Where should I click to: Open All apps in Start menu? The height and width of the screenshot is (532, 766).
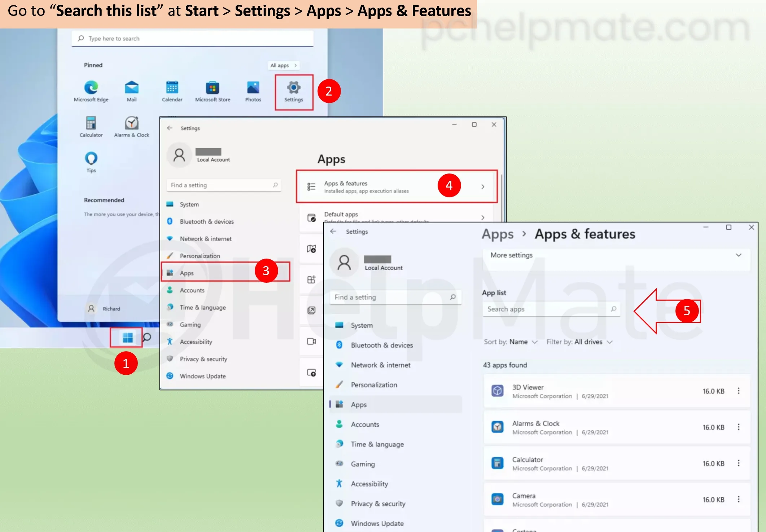[x=284, y=65]
